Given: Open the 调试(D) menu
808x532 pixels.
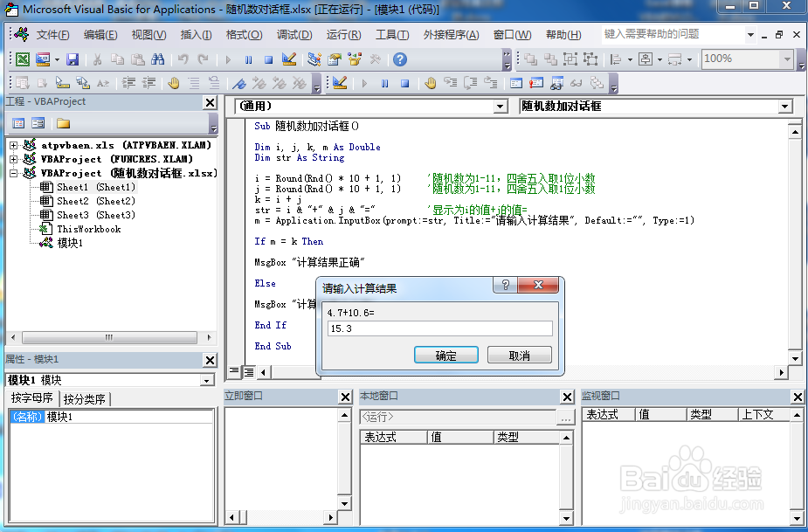Looking at the screenshot, I should pos(294,35).
